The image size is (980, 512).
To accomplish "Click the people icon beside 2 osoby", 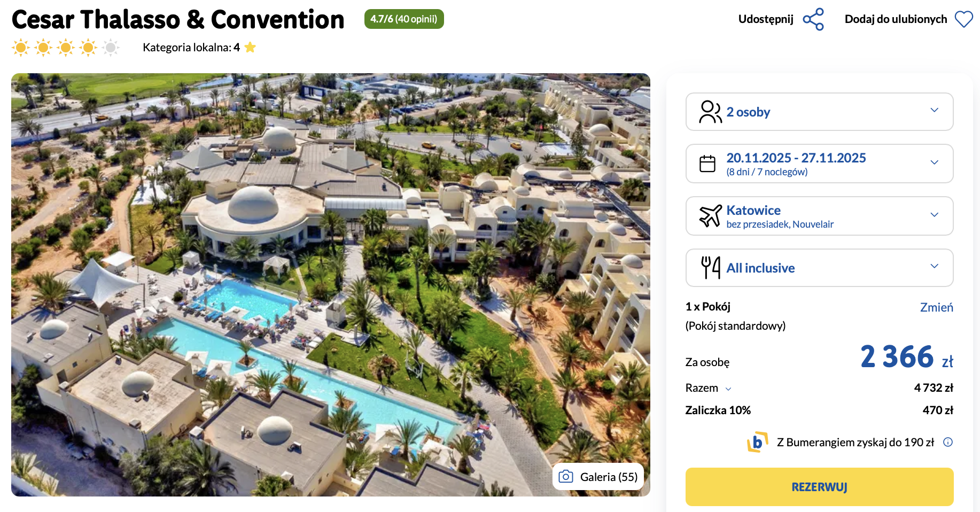I will [710, 112].
